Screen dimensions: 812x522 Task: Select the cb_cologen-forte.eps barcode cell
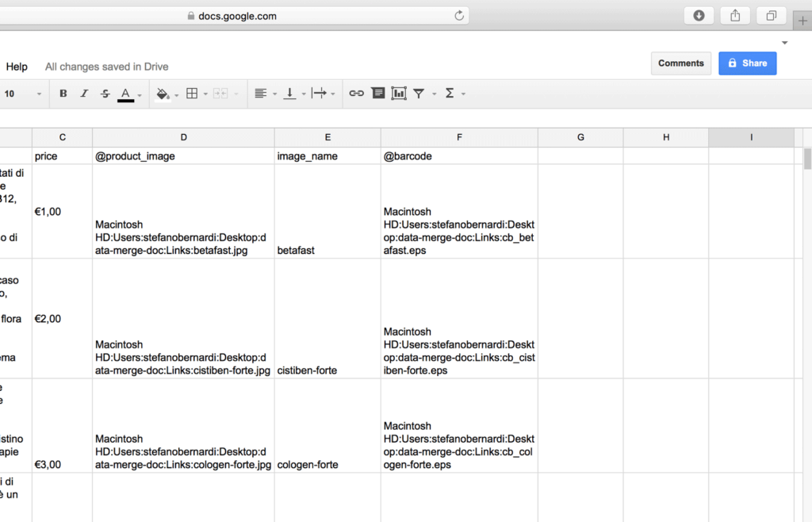(459, 426)
